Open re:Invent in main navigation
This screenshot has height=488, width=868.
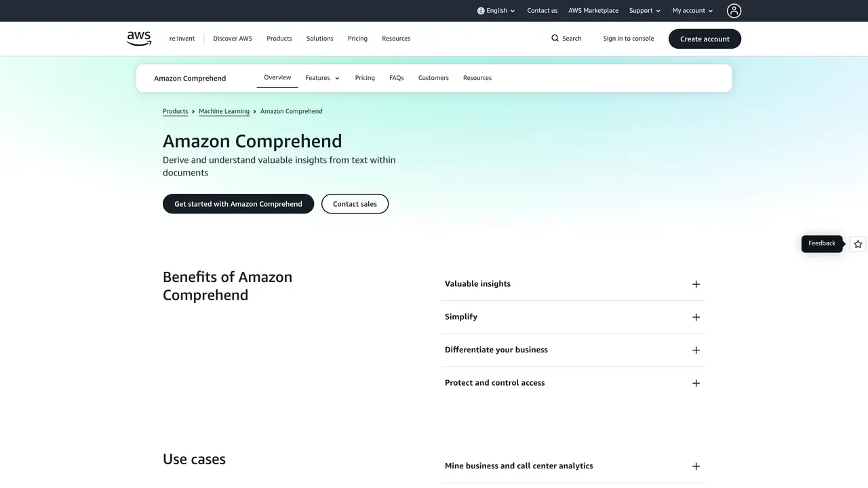[182, 39]
